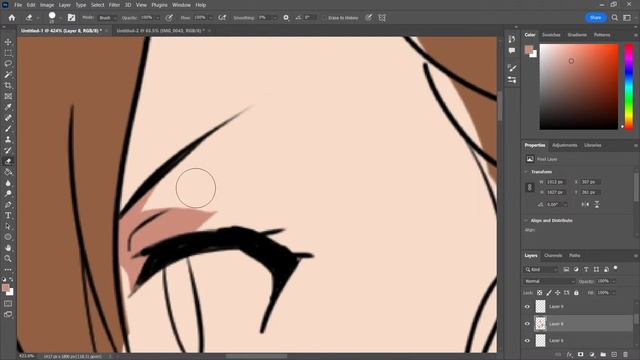Switch to the Channels tab

click(553, 256)
